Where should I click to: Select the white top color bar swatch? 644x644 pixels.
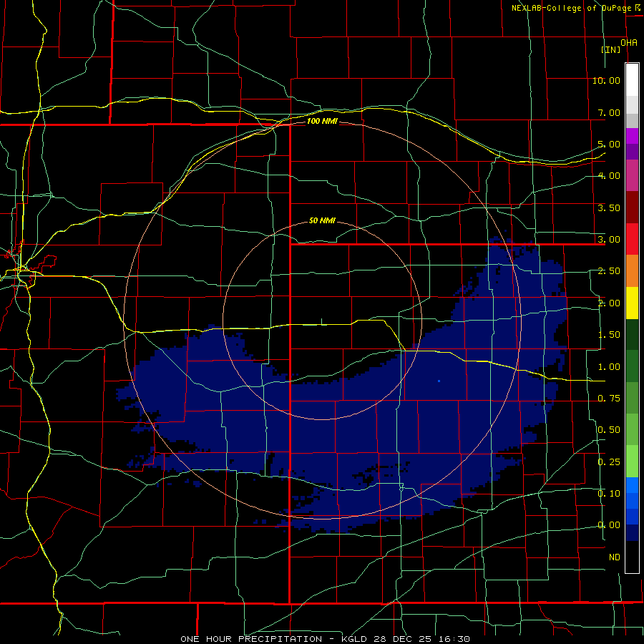632,79
